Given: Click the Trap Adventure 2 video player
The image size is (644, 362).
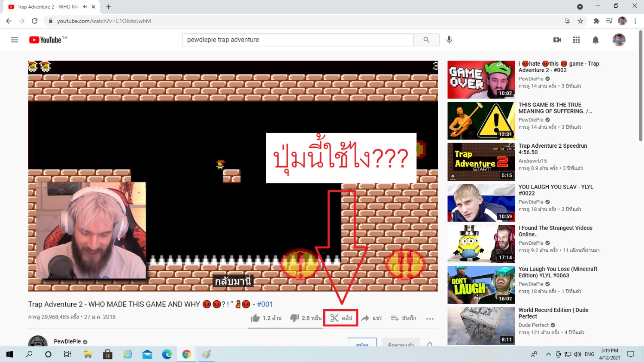Looking at the screenshot, I should pyautogui.click(x=233, y=176).
